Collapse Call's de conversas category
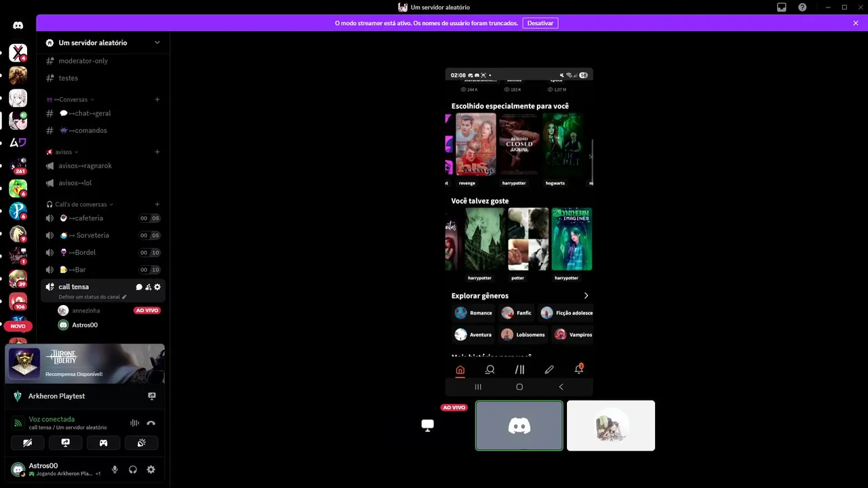Image resolution: width=868 pixels, height=488 pixels. pos(79,204)
